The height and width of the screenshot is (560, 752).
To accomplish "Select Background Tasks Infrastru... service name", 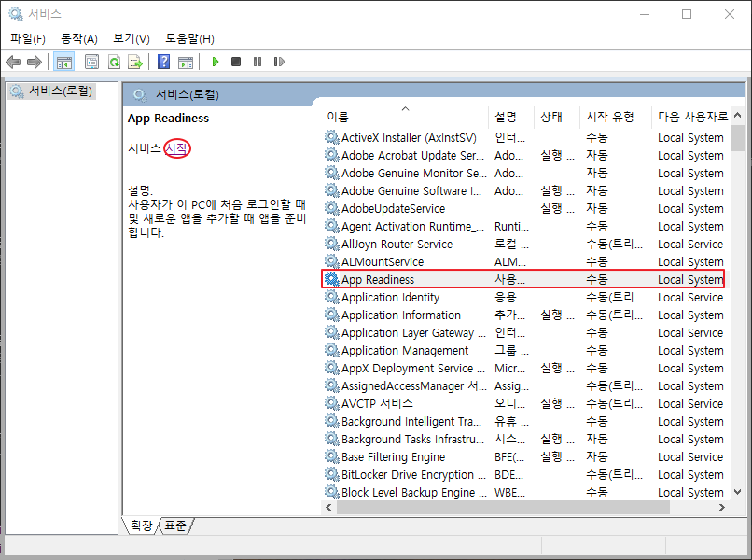I will 412,439.
